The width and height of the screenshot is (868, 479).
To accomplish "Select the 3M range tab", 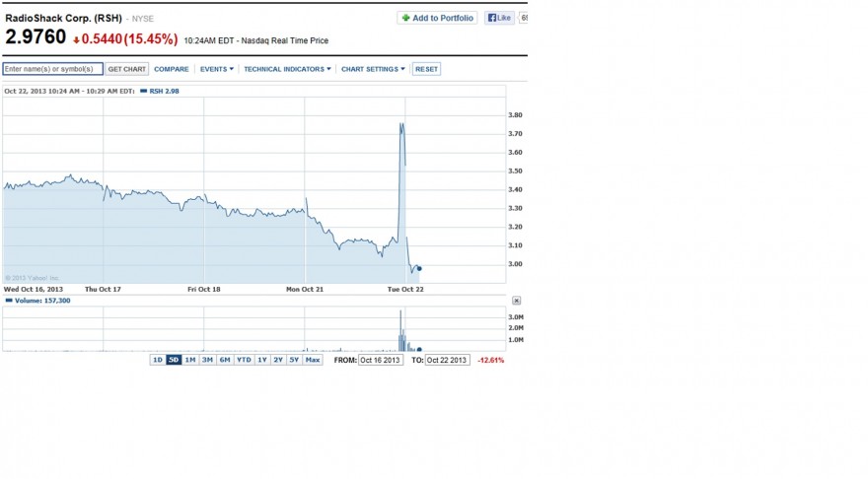I will point(207,360).
